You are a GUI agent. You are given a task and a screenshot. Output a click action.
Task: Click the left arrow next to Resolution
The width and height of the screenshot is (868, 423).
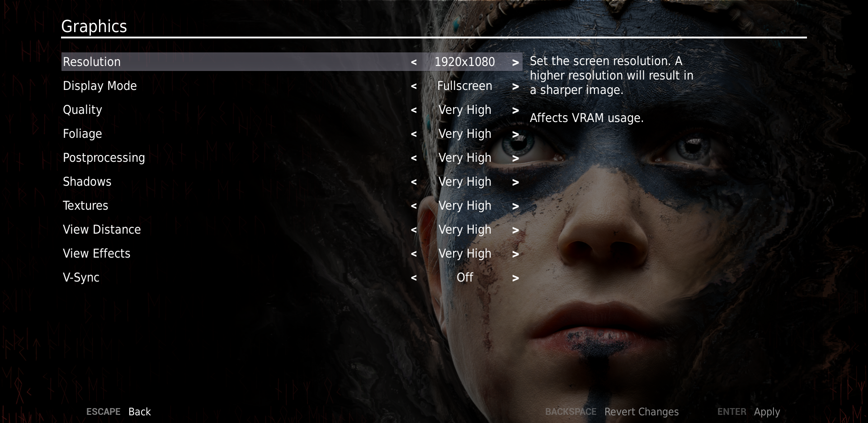[414, 62]
